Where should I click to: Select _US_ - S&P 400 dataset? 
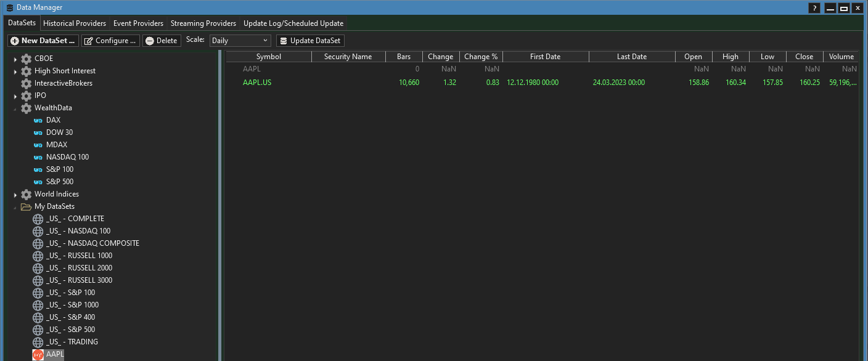[70, 317]
